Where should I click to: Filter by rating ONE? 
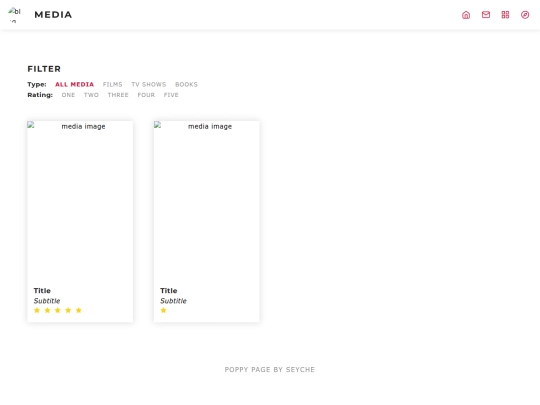tap(68, 95)
